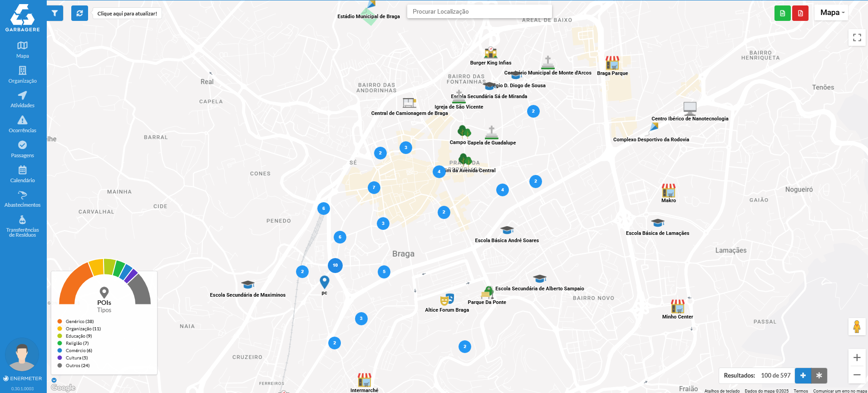Image resolution: width=868 pixels, height=393 pixels.
Task: Click the blue refresh map button
Action: pyautogui.click(x=79, y=13)
